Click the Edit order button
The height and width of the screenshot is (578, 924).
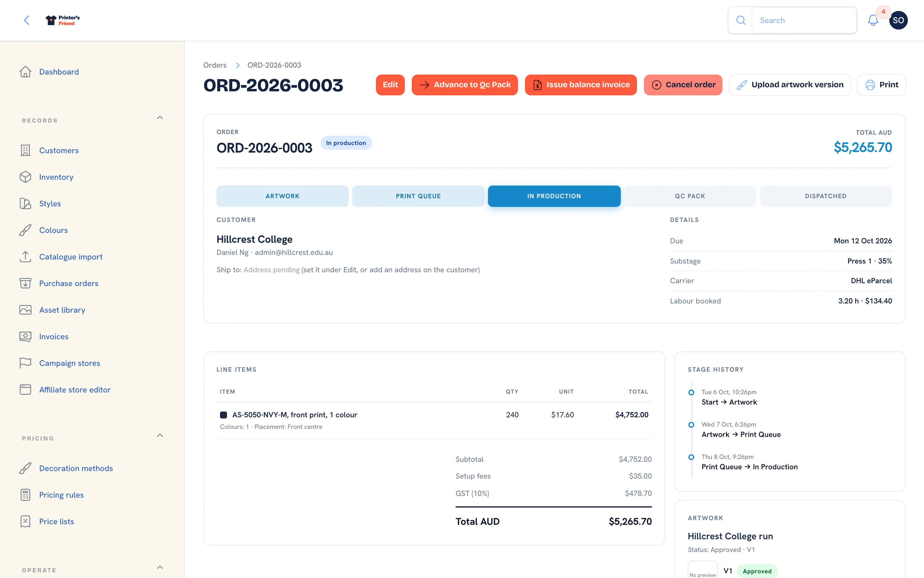point(390,85)
